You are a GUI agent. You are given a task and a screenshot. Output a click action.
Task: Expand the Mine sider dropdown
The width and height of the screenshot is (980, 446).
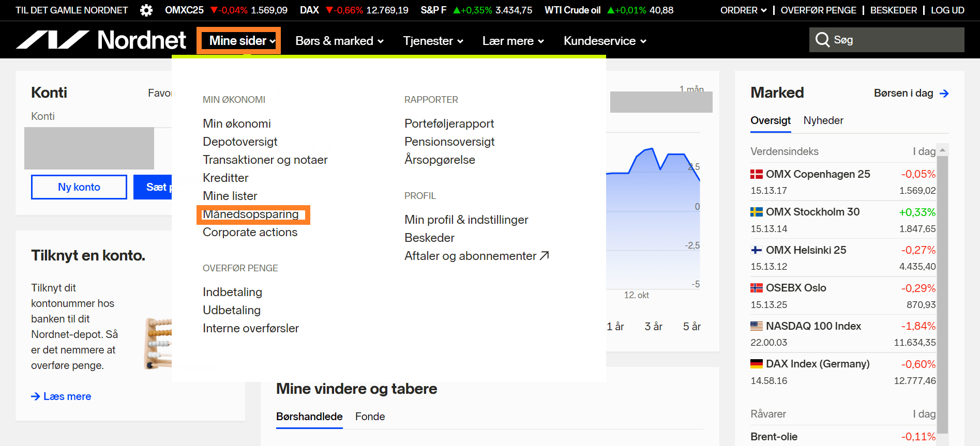click(242, 41)
